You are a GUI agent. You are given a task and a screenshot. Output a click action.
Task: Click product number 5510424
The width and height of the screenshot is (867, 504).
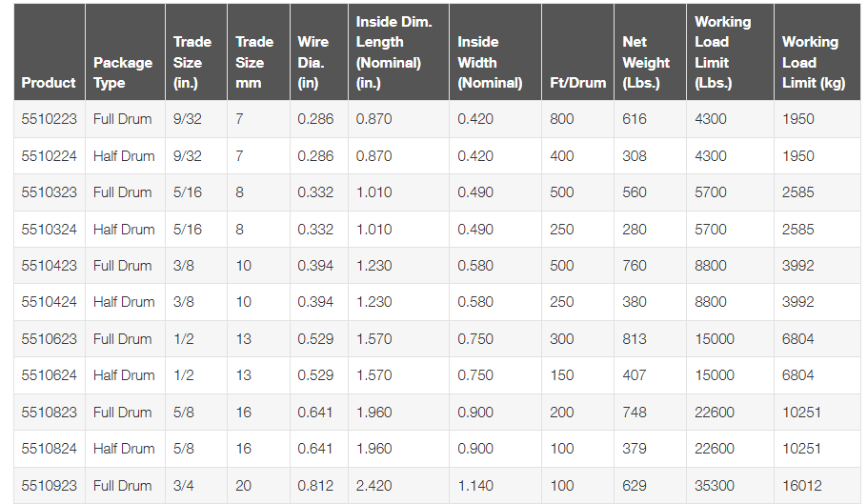point(49,302)
